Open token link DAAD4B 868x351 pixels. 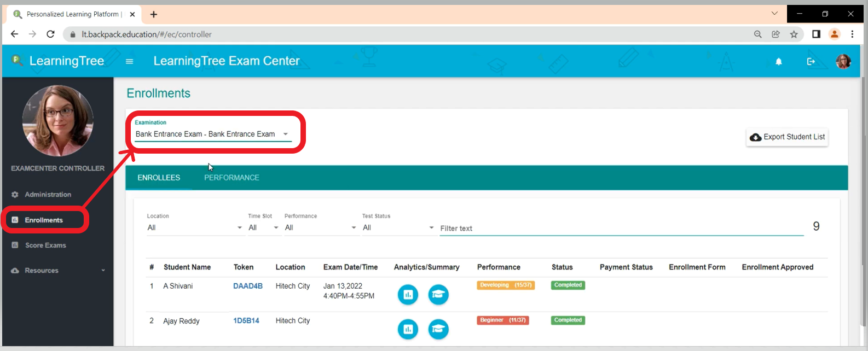(248, 286)
